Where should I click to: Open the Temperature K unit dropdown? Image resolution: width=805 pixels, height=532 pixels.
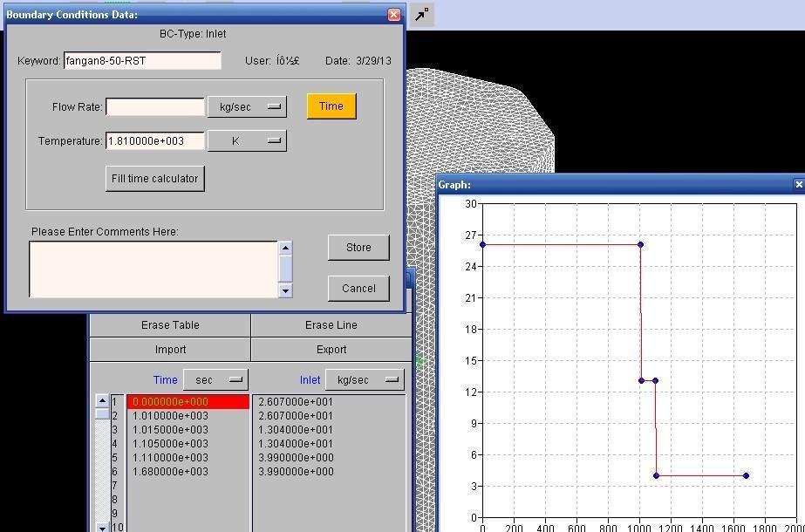247,140
